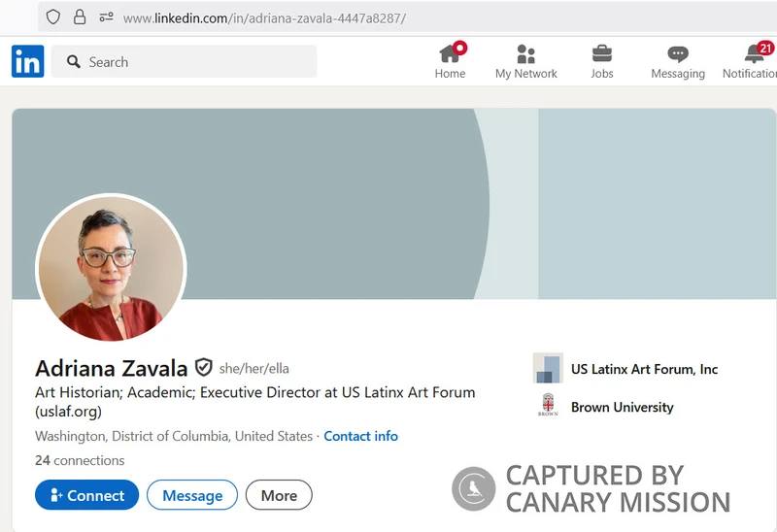Send a Message to Adriana Zavala
Viewport: 777px width, 532px height.
point(192,495)
